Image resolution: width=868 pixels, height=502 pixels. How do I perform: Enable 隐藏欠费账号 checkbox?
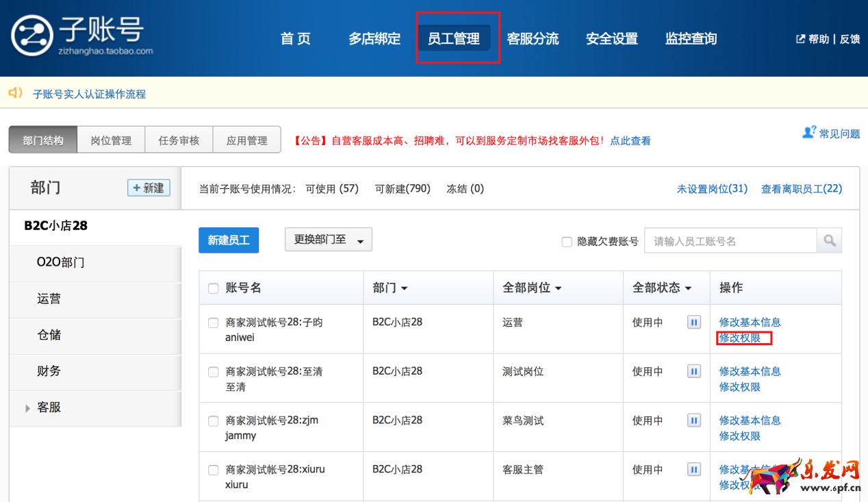coord(567,242)
